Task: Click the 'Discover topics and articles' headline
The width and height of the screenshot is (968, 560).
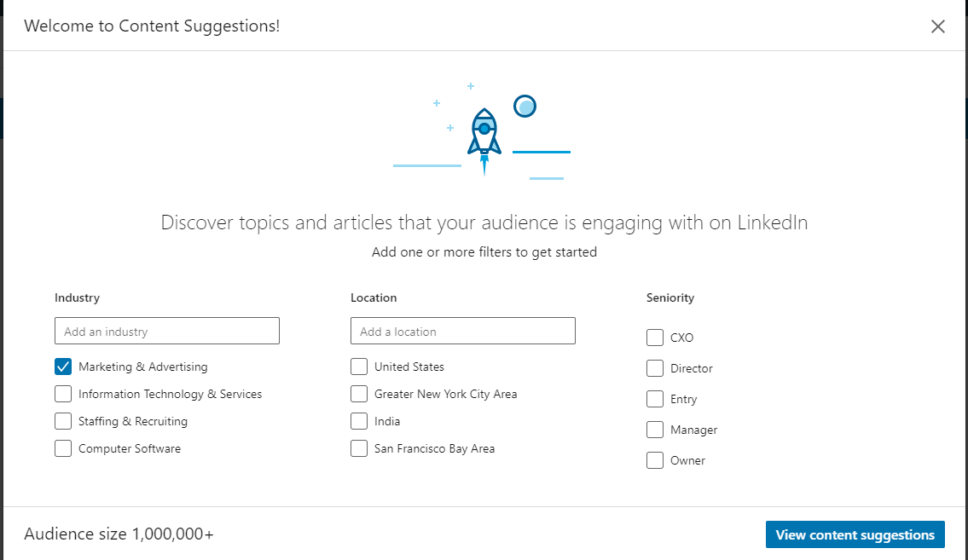Action: point(484,222)
